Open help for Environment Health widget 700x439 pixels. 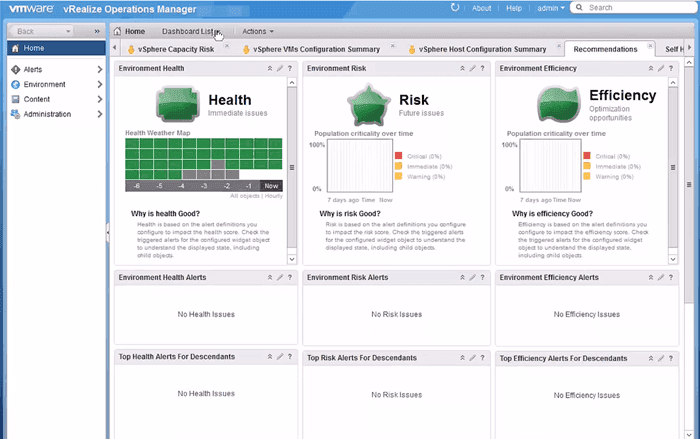290,68
